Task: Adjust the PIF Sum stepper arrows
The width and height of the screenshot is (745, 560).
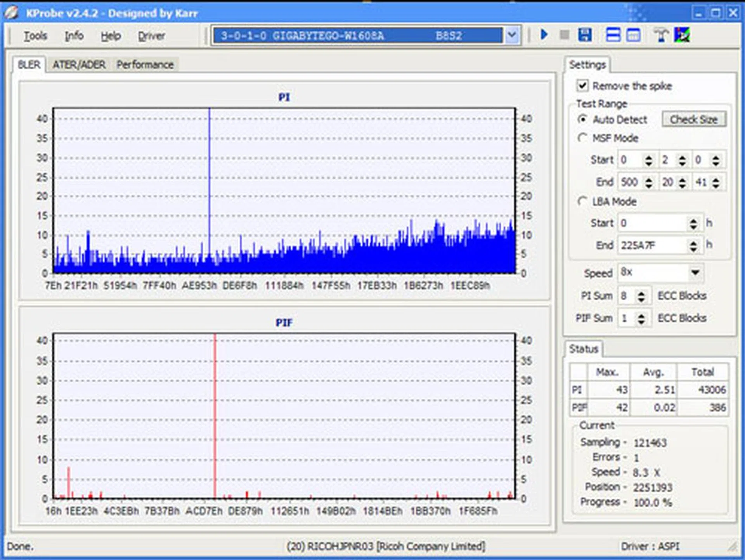Action: 641,319
